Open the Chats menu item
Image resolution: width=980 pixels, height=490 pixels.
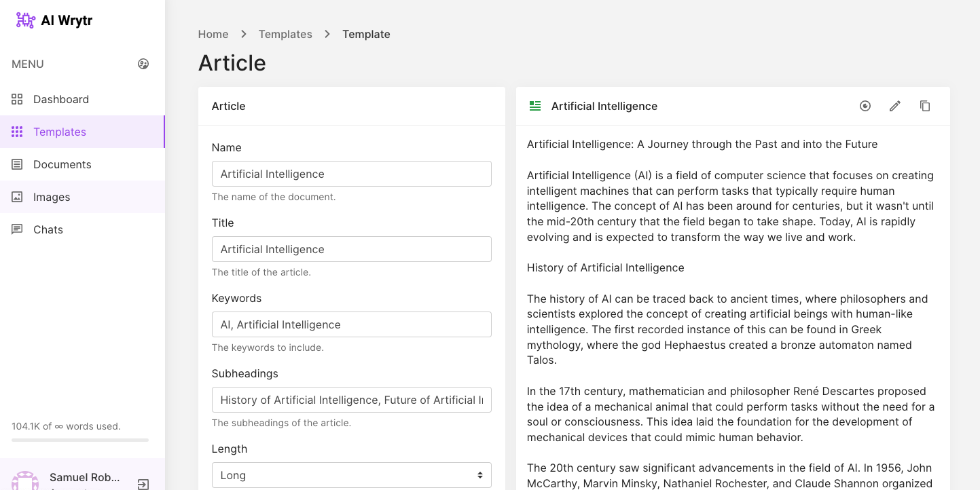[48, 229]
